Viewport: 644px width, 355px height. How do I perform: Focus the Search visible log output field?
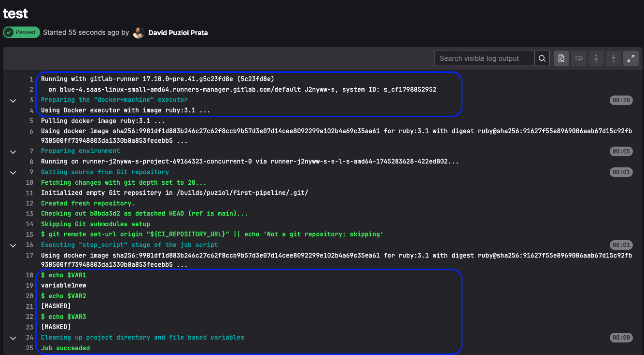pos(484,58)
